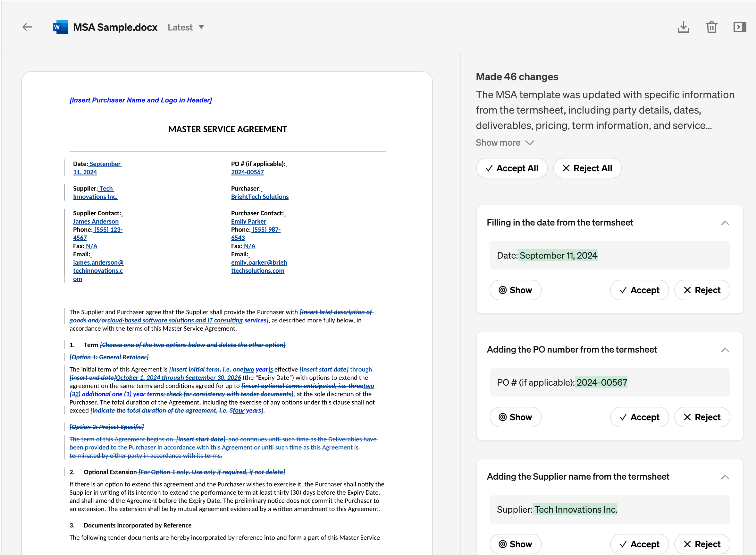Click BrightTech Solutions purchaser name
The height and width of the screenshot is (555, 756).
pos(259,197)
